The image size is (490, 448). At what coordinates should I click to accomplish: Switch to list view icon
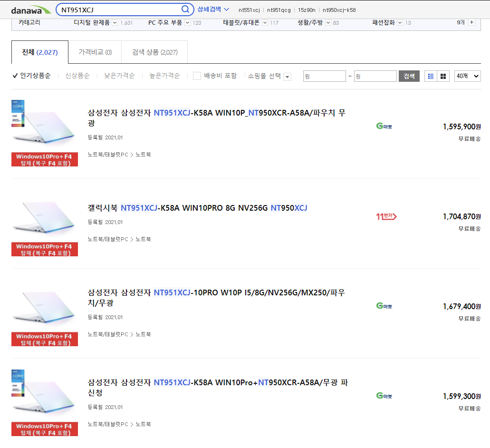431,76
